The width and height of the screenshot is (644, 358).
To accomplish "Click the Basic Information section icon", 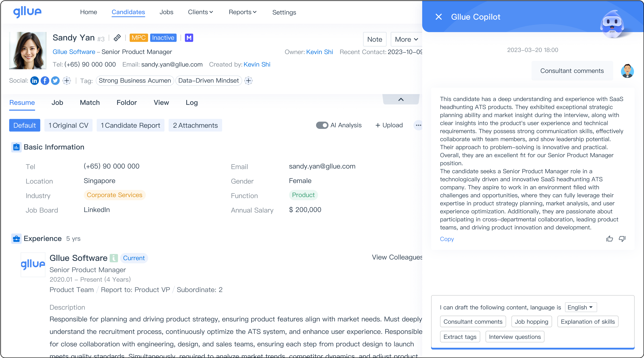I will coord(16,147).
